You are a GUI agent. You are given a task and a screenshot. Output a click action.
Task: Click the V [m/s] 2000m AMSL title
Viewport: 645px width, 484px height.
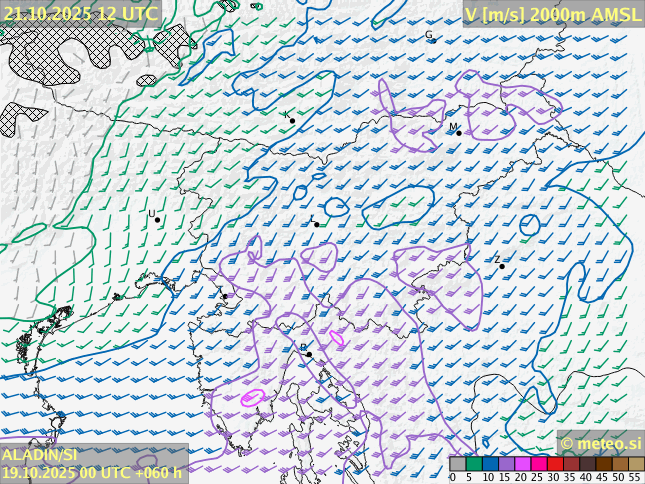tap(552, 14)
